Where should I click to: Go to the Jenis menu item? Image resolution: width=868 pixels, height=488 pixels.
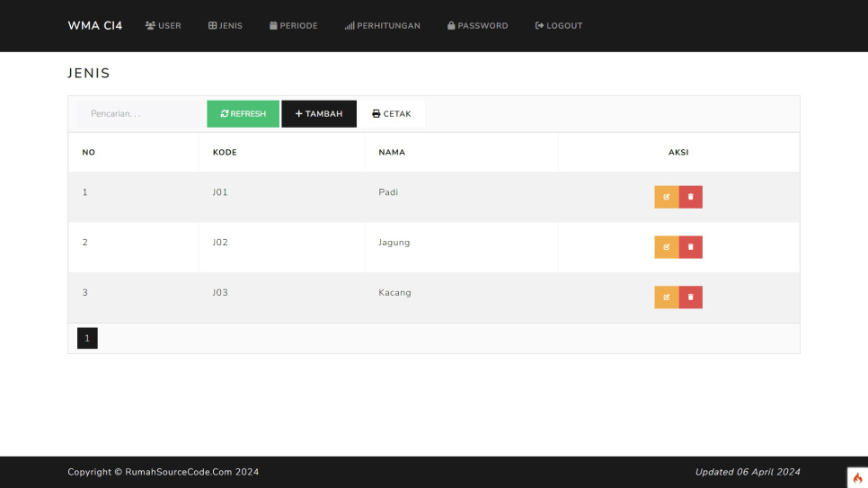226,26
